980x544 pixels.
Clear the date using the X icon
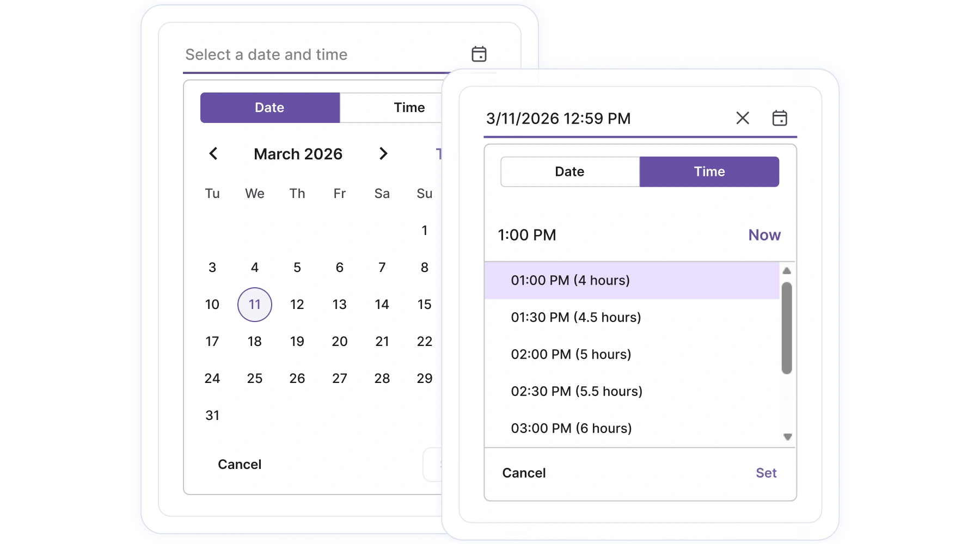(x=743, y=118)
